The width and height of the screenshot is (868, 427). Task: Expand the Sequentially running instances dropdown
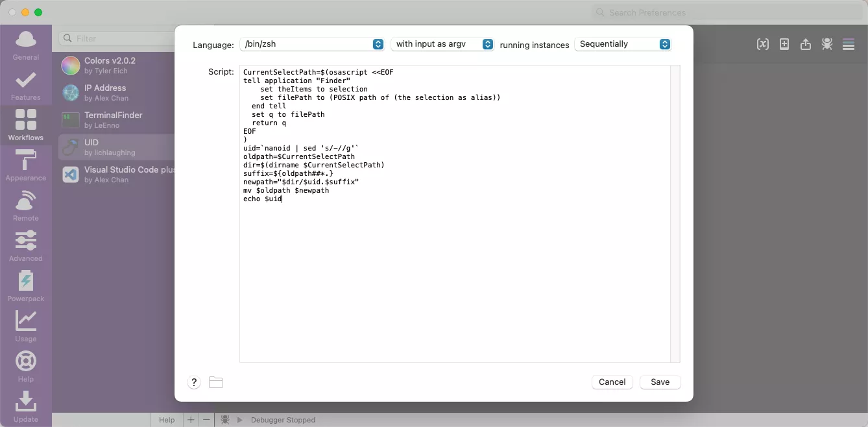(623, 44)
